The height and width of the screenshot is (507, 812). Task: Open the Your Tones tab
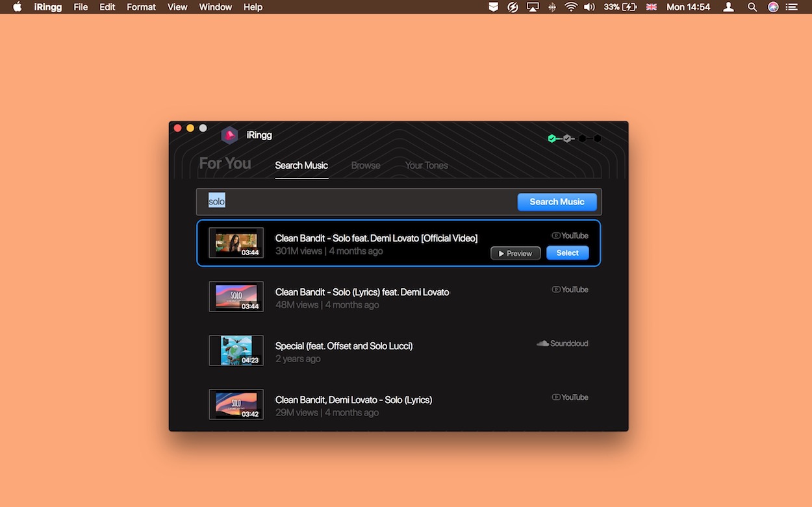pyautogui.click(x=427, y=166)
